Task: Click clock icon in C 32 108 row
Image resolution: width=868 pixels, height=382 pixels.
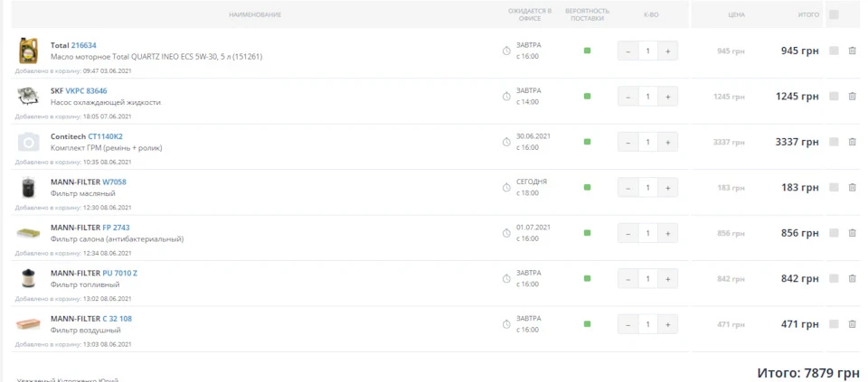Action: coord(506,324)
